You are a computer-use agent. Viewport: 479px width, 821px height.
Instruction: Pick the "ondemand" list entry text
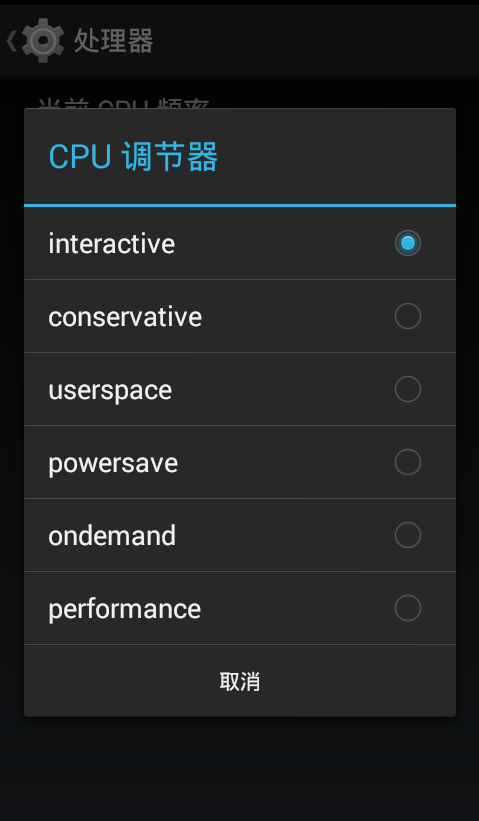pos(112,536)
